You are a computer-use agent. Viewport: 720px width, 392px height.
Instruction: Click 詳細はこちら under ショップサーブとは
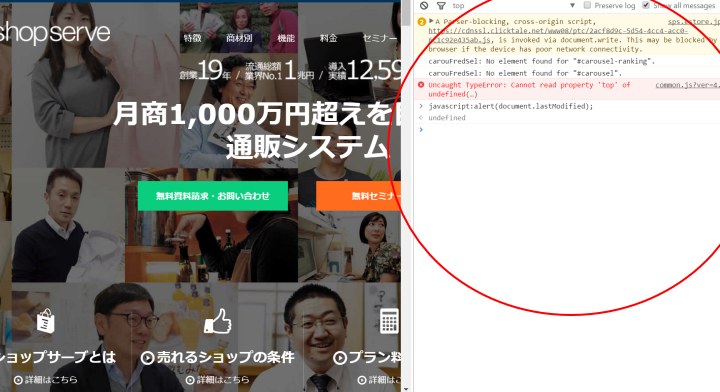[x=45, y=380]
